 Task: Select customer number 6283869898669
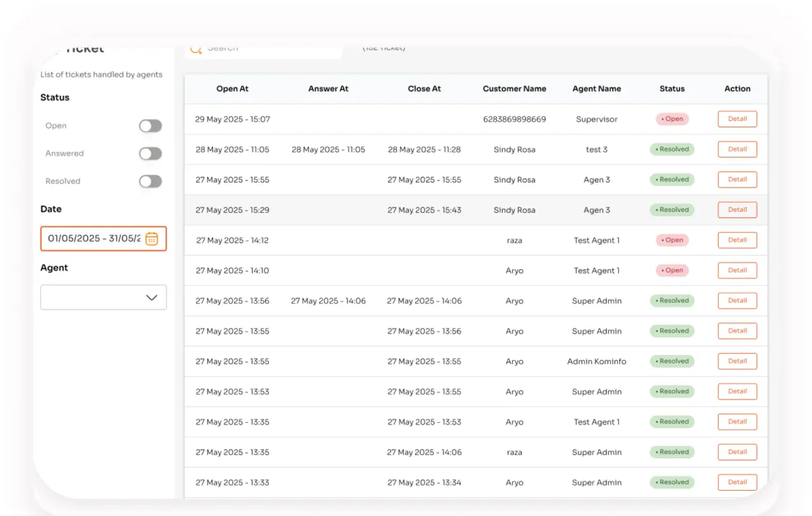click(x=514, y=119)
